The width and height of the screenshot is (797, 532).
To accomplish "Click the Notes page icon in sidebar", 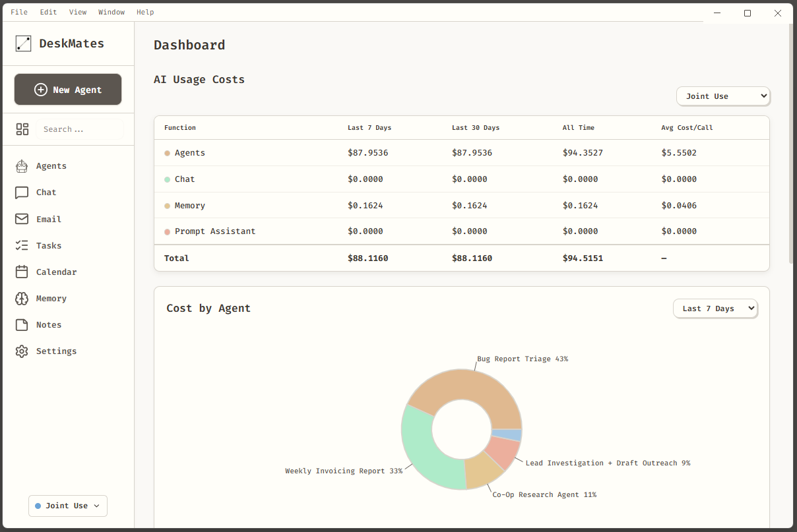I will coord(22,325).
